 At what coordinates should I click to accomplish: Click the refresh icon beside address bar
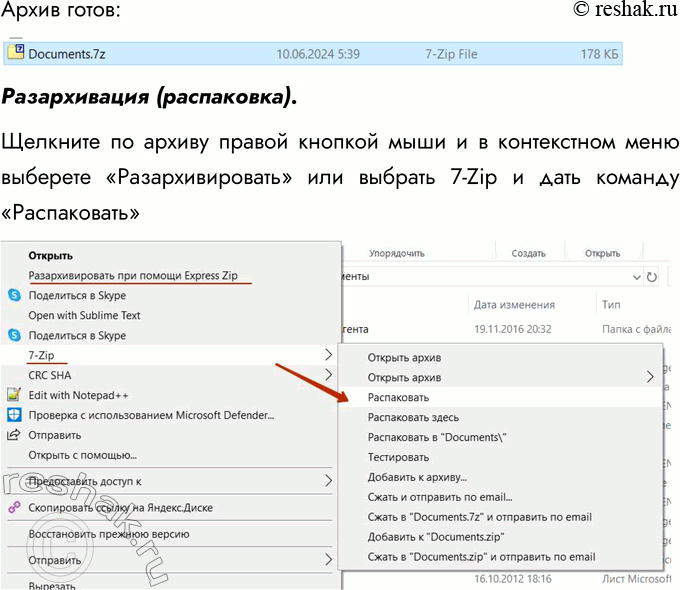click(651, 277)
